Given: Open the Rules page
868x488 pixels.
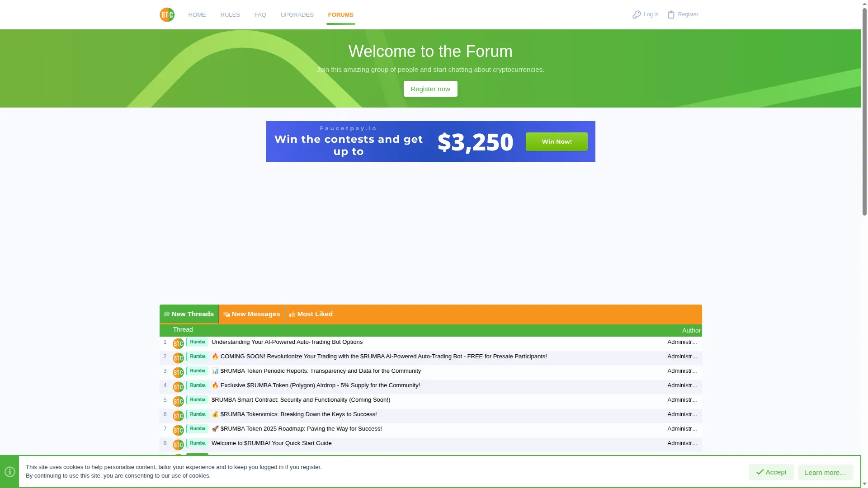Looking at the screenshot, I should [230, 15].
